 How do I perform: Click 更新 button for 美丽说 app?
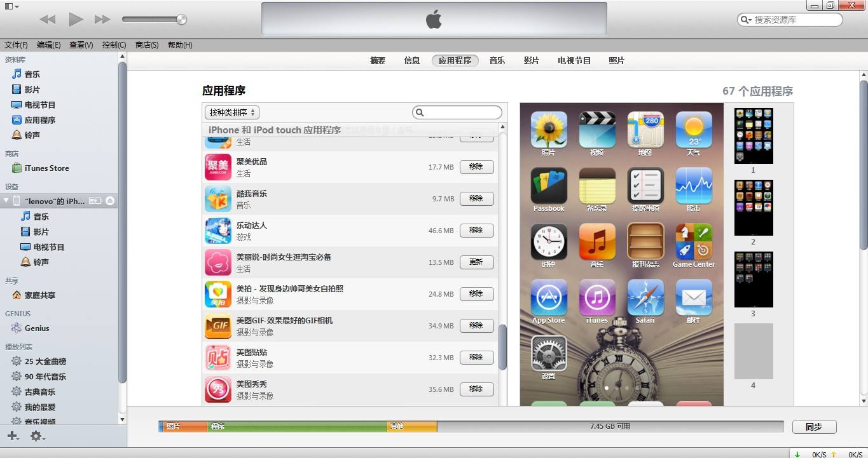476,262
